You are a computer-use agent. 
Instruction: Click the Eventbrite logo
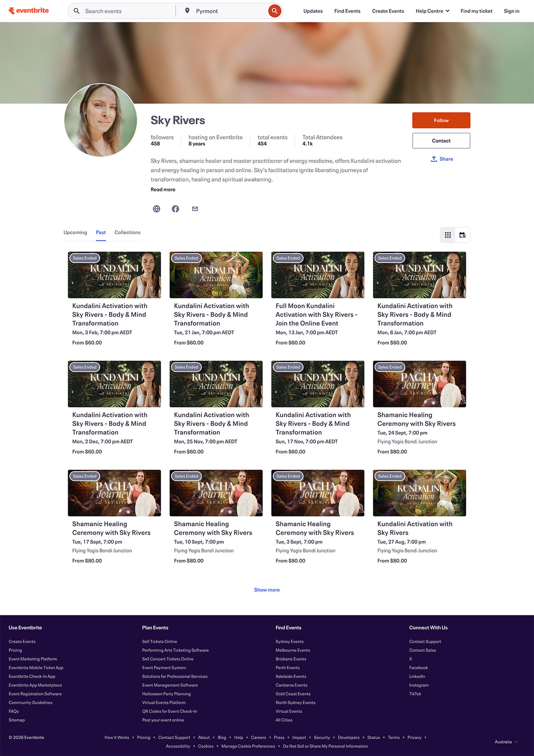(x=29, y=11)
